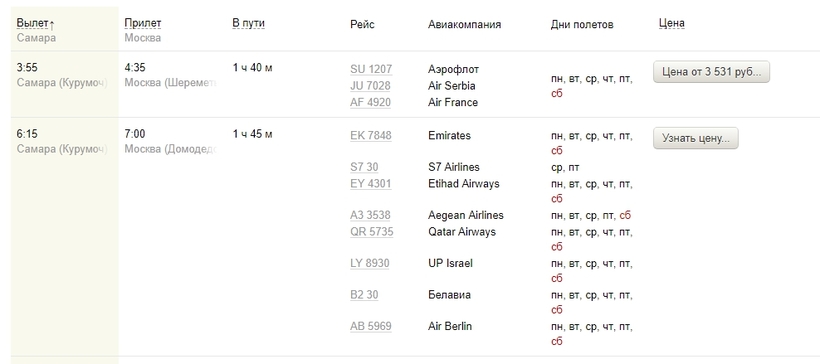
Task: Open flight AF 4920 link
Action: pyautogui.click(x=370, y=103)
